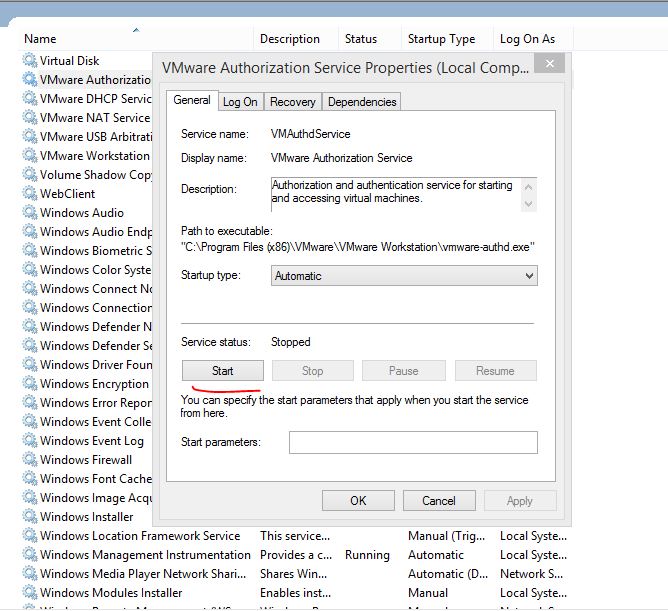Click the Volume Shadow Copy gear icon
Viewport: 668px width, 611px height.
pos(30,174)
